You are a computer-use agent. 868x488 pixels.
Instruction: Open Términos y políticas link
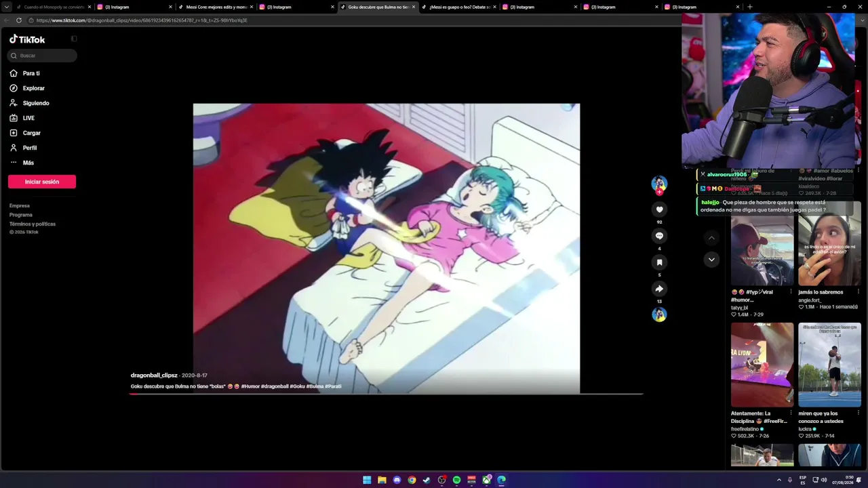coord(33,224)
